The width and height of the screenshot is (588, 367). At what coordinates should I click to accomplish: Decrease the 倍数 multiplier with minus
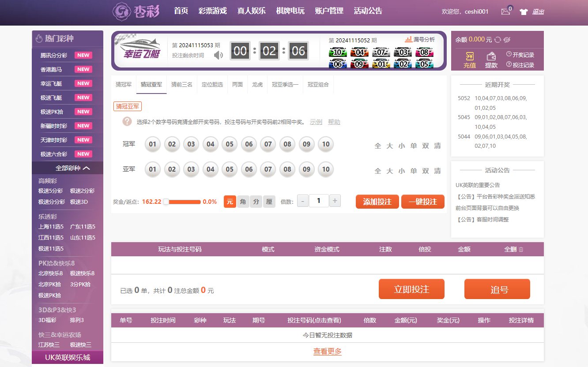[303, 201]
